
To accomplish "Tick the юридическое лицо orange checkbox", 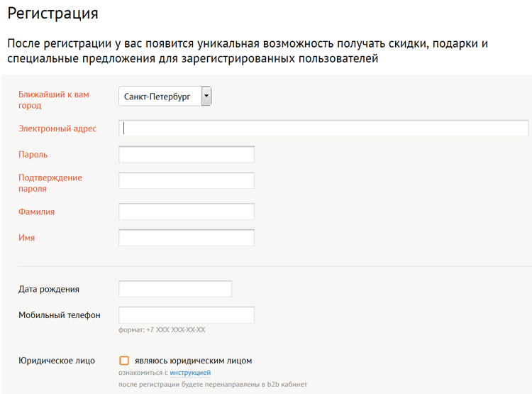I will (124, 361).
